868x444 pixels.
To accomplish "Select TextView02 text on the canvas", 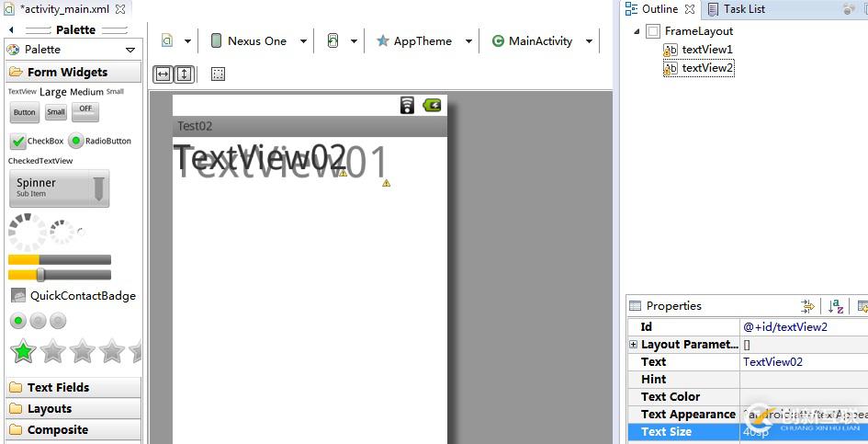I will pyautogui.click(x=260, y=157).
